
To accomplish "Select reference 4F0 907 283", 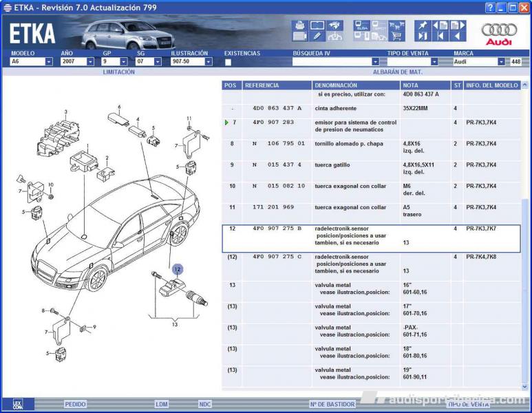I will click(273, 122).
